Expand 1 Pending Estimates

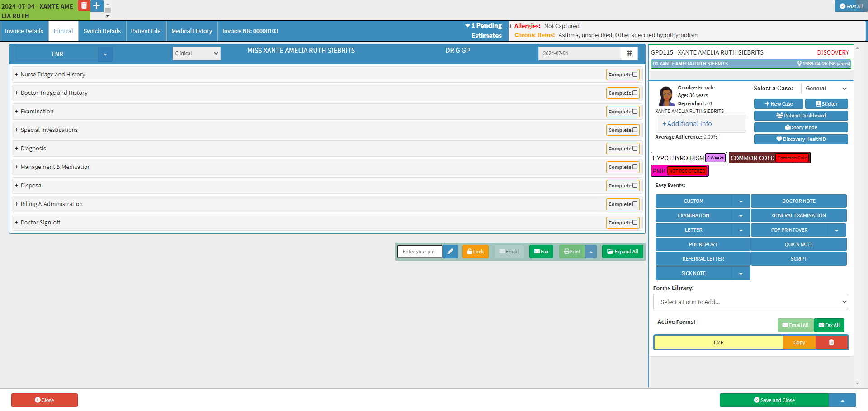pyautogui.click(x=484, y=31)
